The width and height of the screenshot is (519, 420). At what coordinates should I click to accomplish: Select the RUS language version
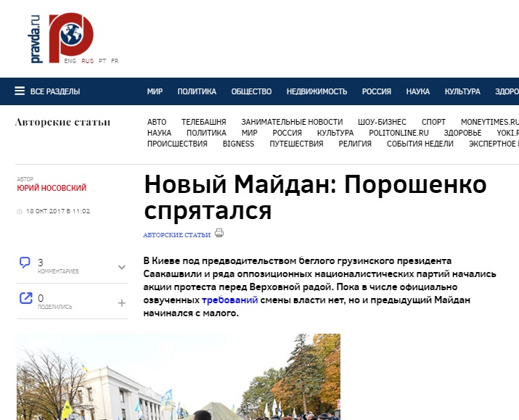(88, 61)
